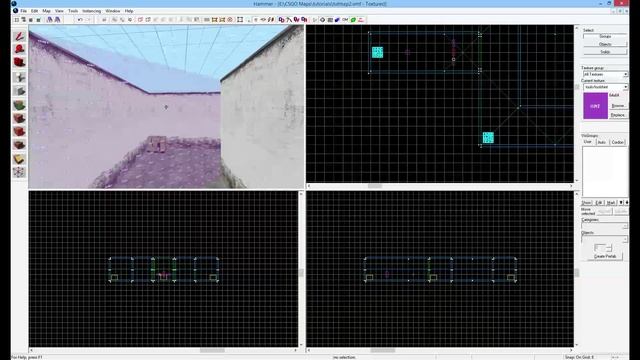Click the Browse texture button

click(618, 106)
